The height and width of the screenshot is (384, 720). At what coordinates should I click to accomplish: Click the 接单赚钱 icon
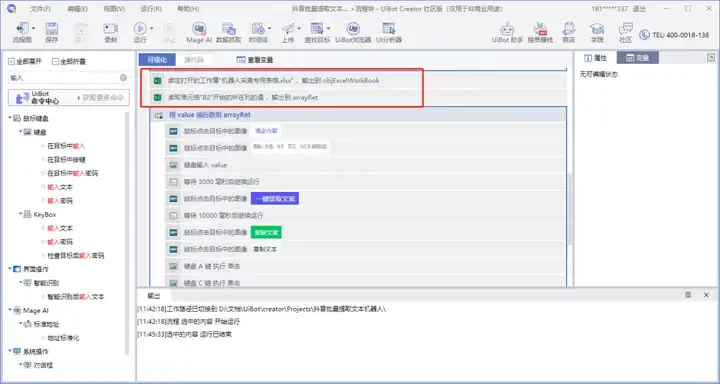pos(540,29)
